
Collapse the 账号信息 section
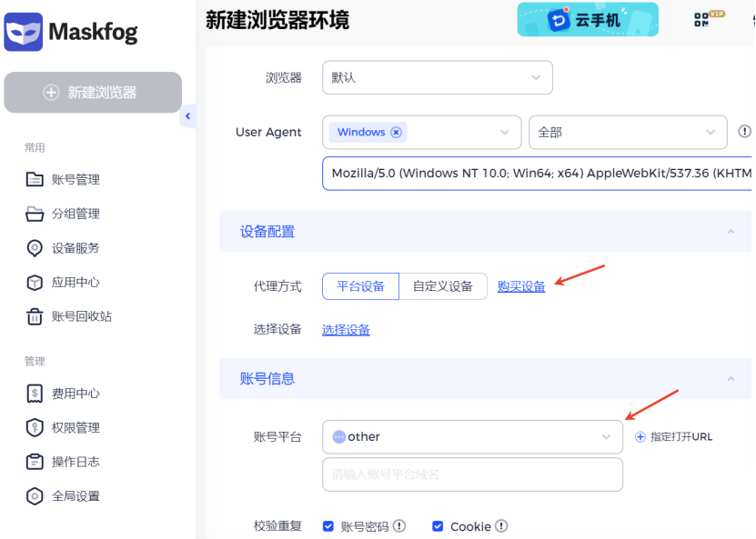point(731,379)
